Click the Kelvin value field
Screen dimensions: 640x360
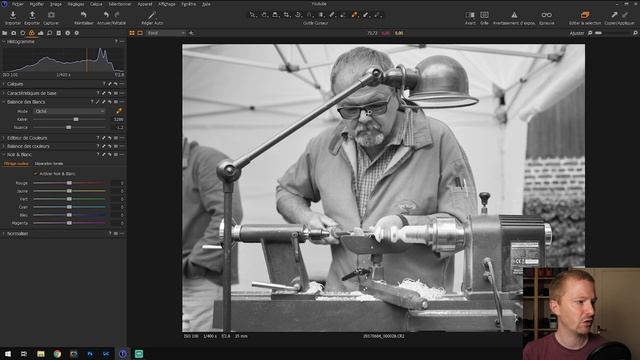pyautogui.click(x=118, y=120)
